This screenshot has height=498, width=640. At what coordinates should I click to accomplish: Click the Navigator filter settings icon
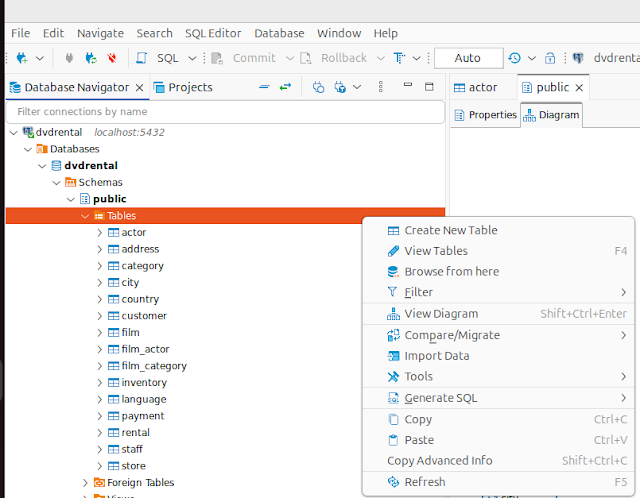click(x=340, y=87)
